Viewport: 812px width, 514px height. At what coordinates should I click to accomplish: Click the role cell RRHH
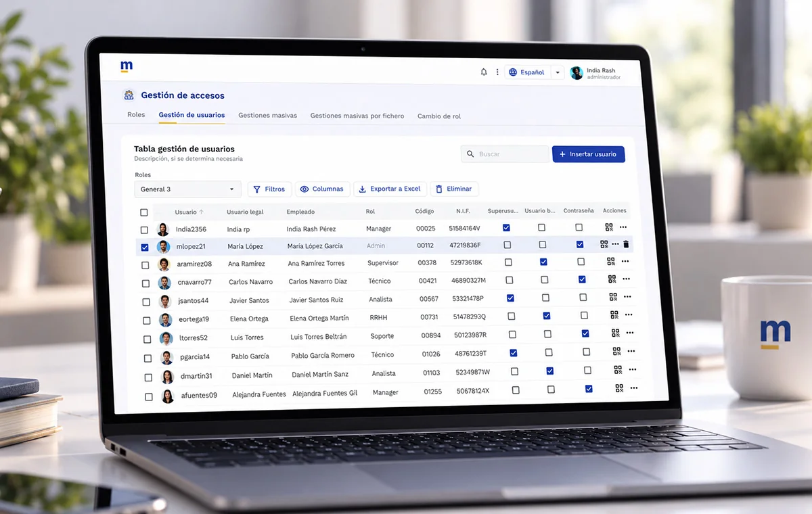(378, 317)
